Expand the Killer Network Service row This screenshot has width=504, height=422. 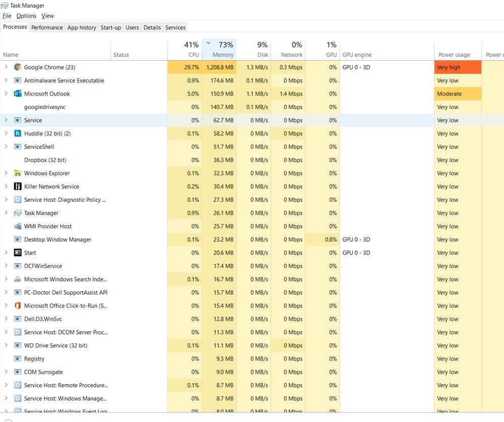(6, 186)
